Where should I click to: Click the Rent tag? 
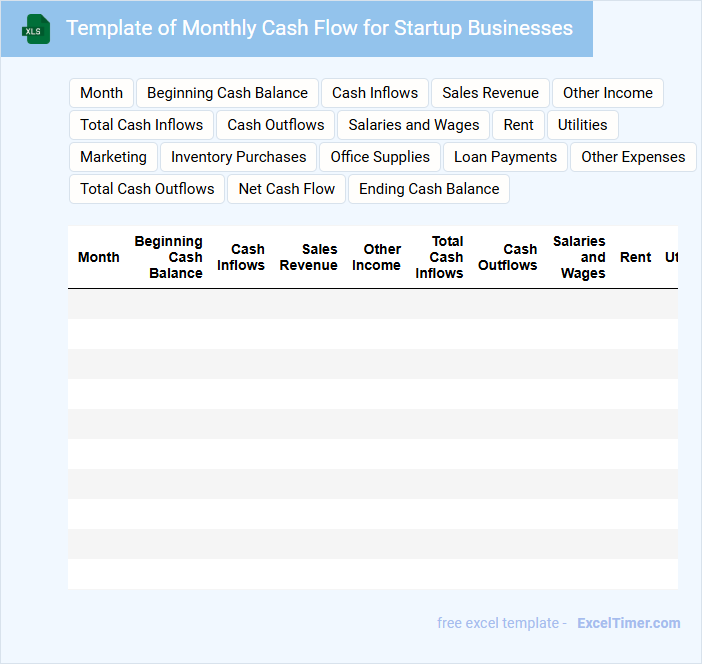tap(518, 125)
